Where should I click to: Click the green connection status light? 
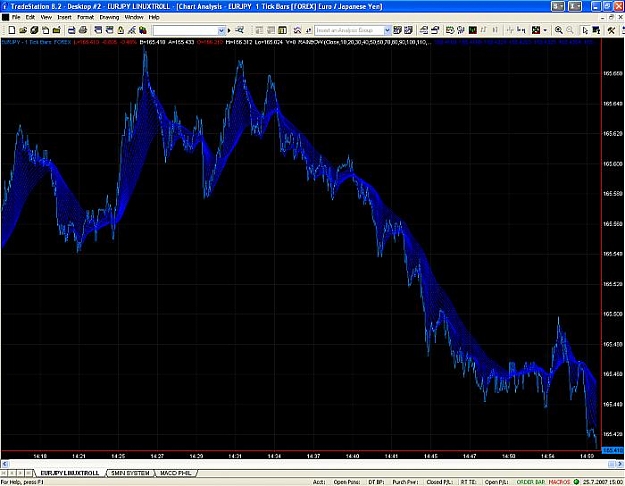[576, 482]
